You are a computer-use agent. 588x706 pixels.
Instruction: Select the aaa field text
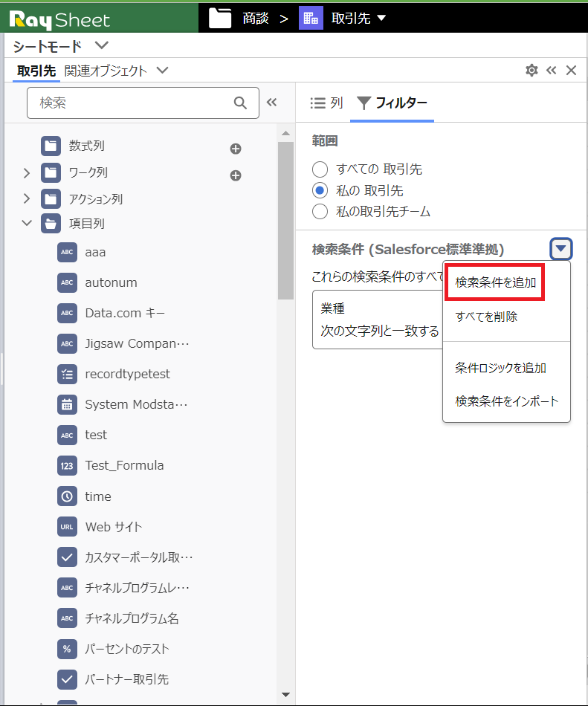pos(95,252)
